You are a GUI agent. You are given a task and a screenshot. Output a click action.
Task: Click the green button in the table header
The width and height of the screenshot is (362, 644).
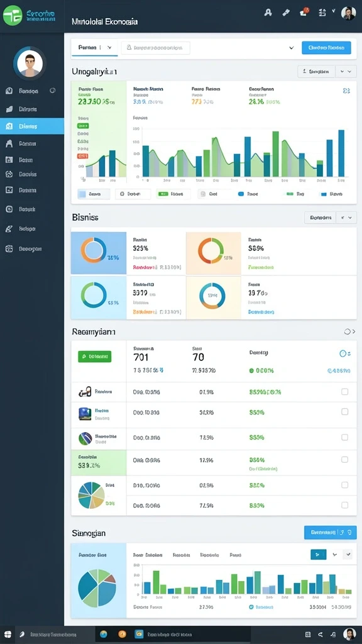click(94, 357)
